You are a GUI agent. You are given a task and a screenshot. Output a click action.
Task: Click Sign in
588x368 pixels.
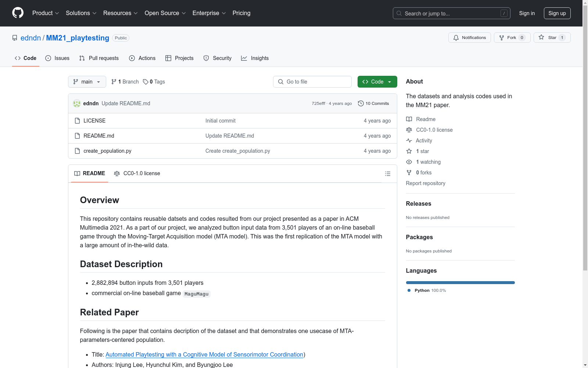[527, 13]
